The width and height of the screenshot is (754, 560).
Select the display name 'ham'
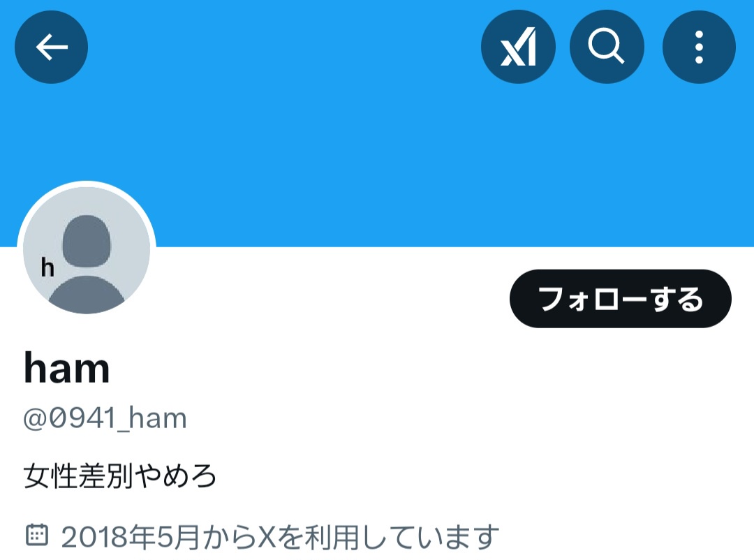[x=67, y=368]
